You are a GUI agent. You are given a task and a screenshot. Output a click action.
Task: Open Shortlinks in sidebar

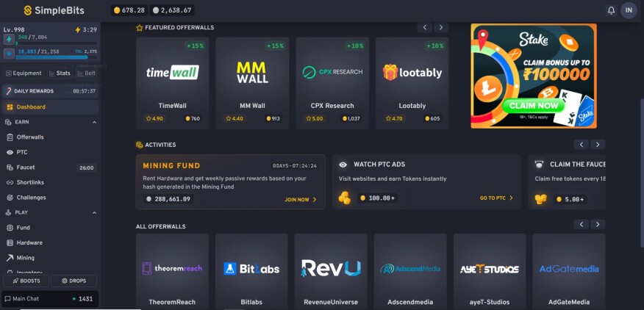tap(50, 182)
